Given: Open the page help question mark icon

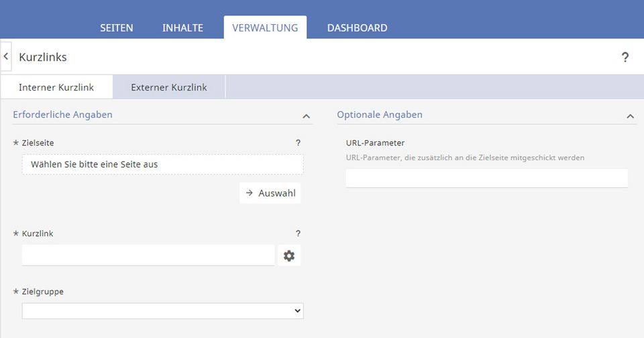Looking at the screenshot, I should tap(625, 57).
